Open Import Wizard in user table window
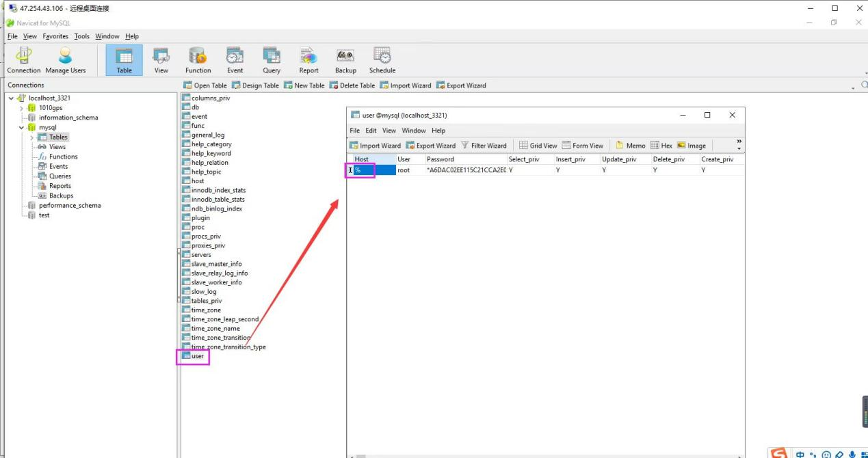The height and width of the screenshot is (458, 868). coord(376,146)
